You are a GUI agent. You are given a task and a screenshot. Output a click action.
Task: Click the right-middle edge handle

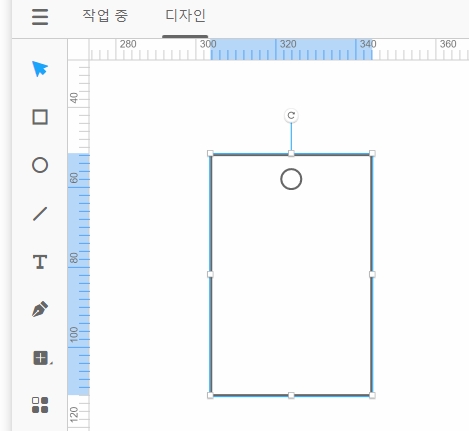point(372,274)
